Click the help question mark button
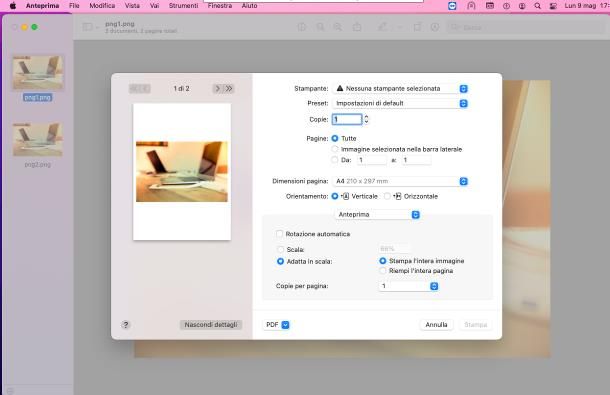 (x=126, y=325)
